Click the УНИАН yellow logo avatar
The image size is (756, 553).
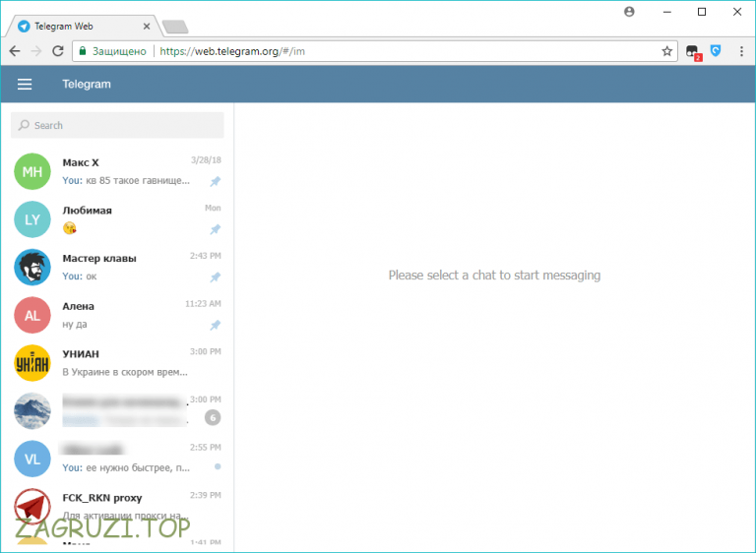tap(32, 363)
